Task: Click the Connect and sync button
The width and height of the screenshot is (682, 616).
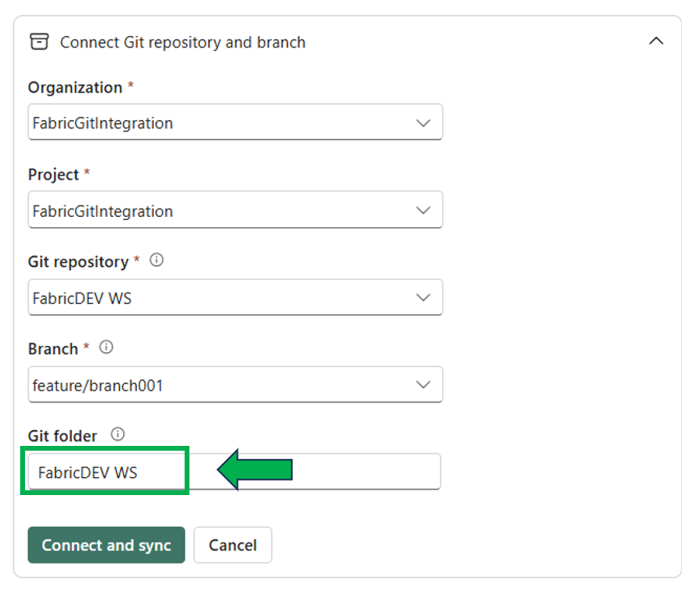Action: (x=106, y=545)
